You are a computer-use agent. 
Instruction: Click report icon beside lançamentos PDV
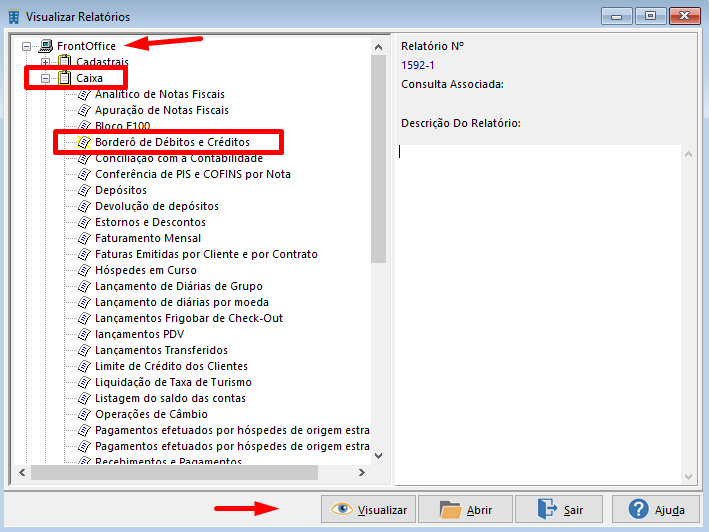pyautogui.click(x=84, y=334)
